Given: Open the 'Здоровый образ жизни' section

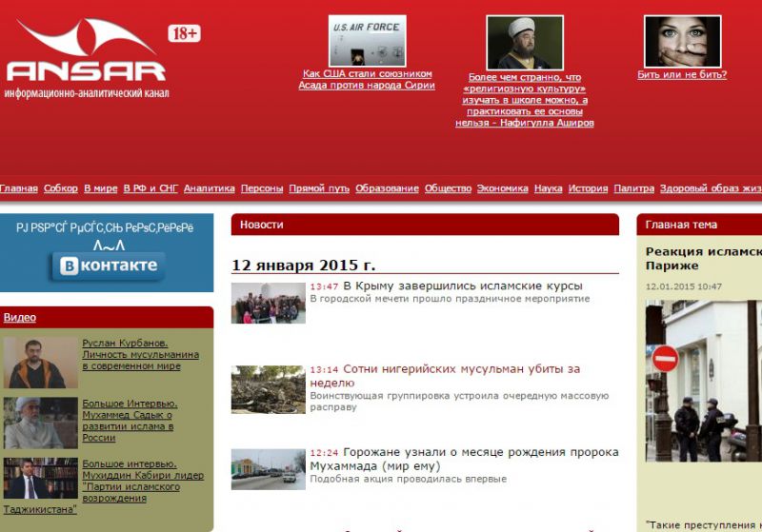Looking at the screenshot, I should [711, 188].
